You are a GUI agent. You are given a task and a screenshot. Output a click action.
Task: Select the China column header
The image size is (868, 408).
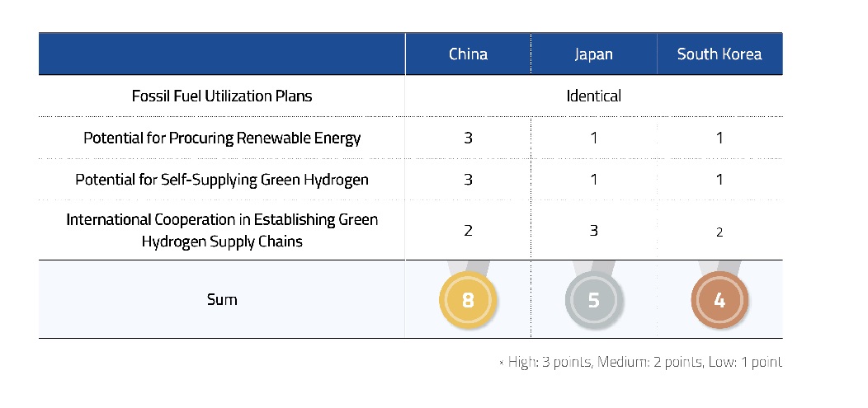[x=468, y=54]
